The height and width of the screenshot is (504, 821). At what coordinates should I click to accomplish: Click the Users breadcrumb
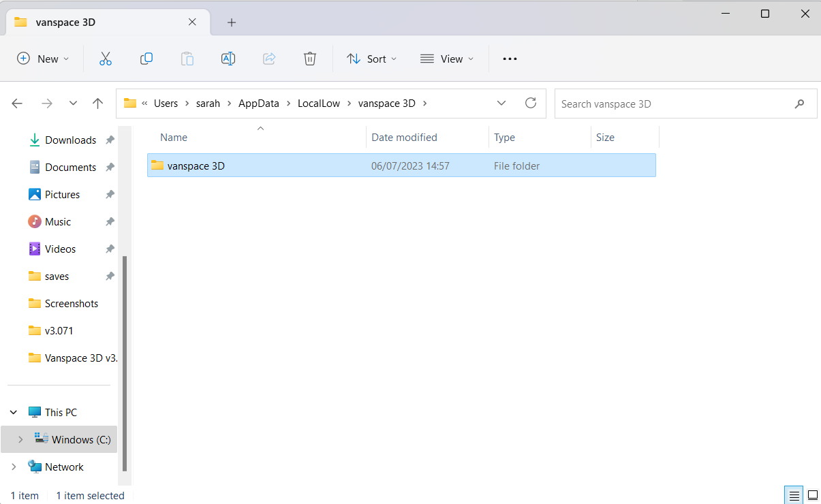[x=166, y=104]
